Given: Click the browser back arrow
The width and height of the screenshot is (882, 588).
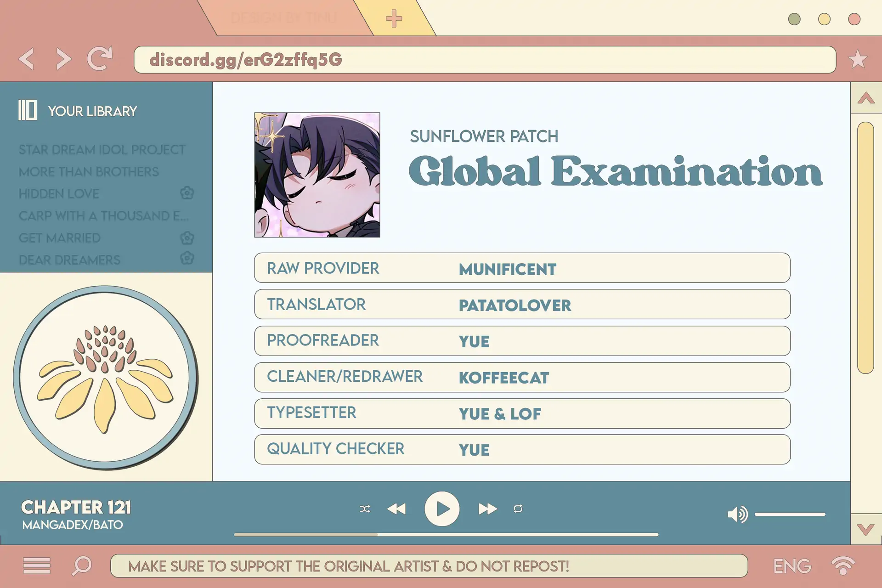Looking at the screenshot, I should pos(27,59).
